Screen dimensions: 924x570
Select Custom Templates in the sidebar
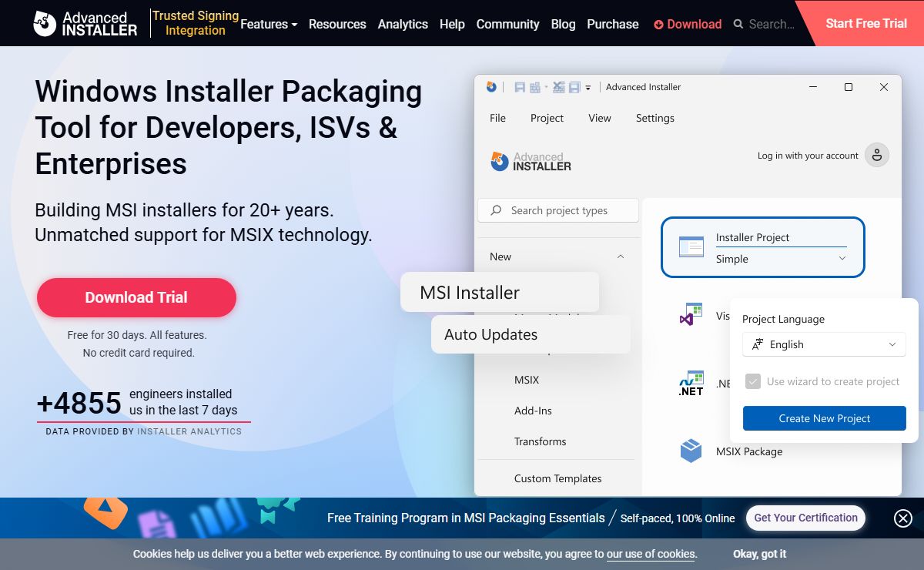point(557,478)
